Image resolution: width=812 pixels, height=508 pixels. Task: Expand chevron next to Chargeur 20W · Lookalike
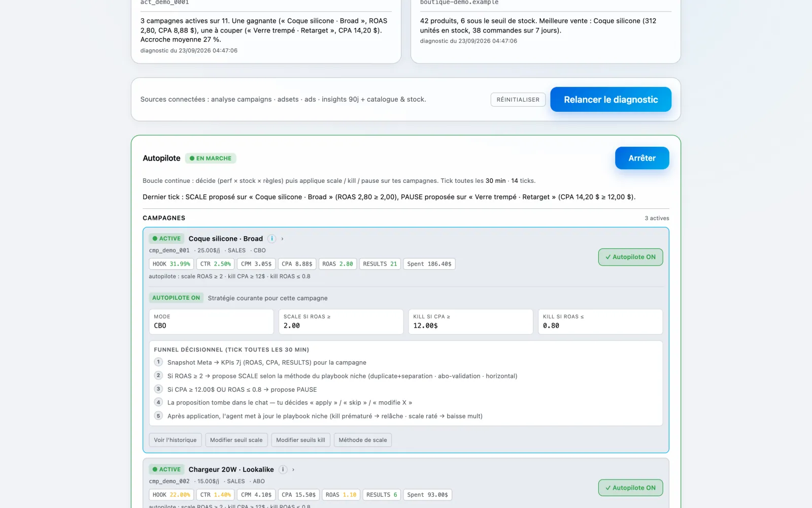[x=293, y=469]
